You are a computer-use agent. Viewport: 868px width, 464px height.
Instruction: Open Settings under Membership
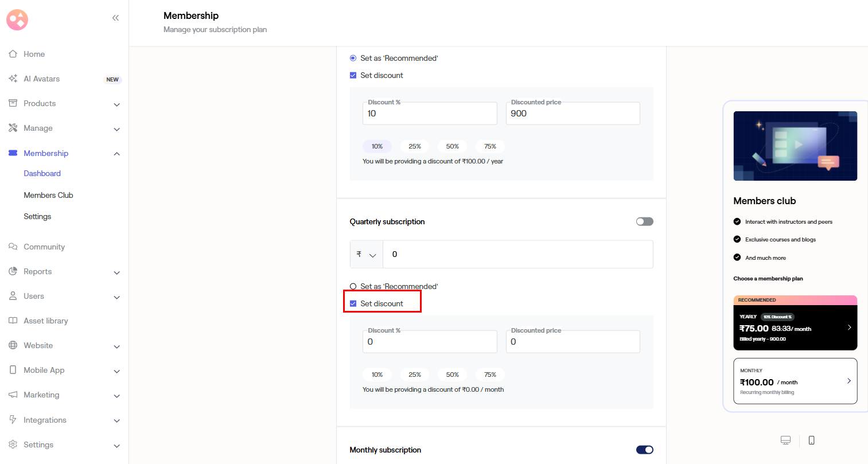point(37,216)
